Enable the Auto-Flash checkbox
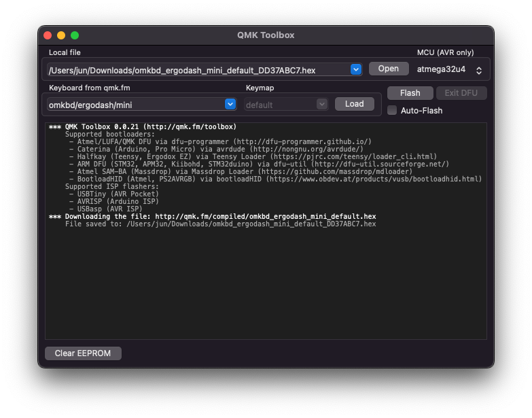 click(x=392, y=110)
